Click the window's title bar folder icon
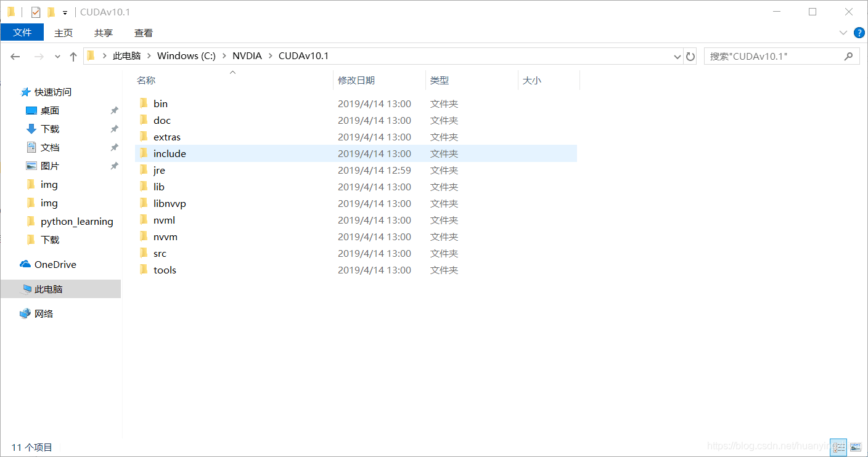 11,12
